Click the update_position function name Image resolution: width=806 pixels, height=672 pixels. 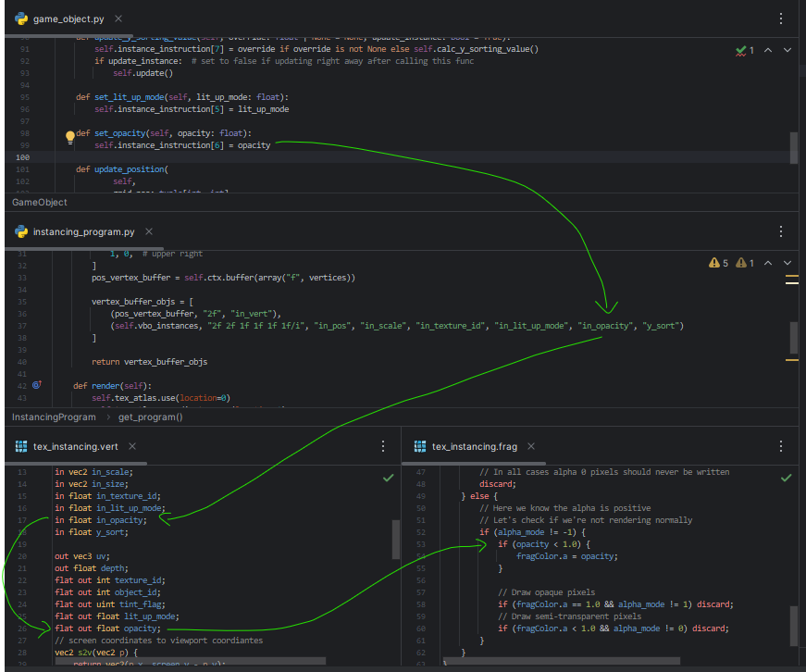(x=129, y=169)
